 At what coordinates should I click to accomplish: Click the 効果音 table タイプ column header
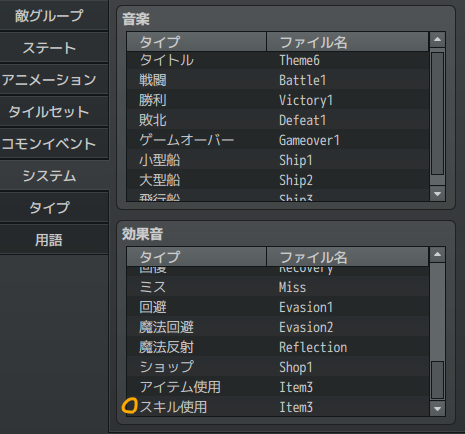pyautogui.click(x=197, y=257)
